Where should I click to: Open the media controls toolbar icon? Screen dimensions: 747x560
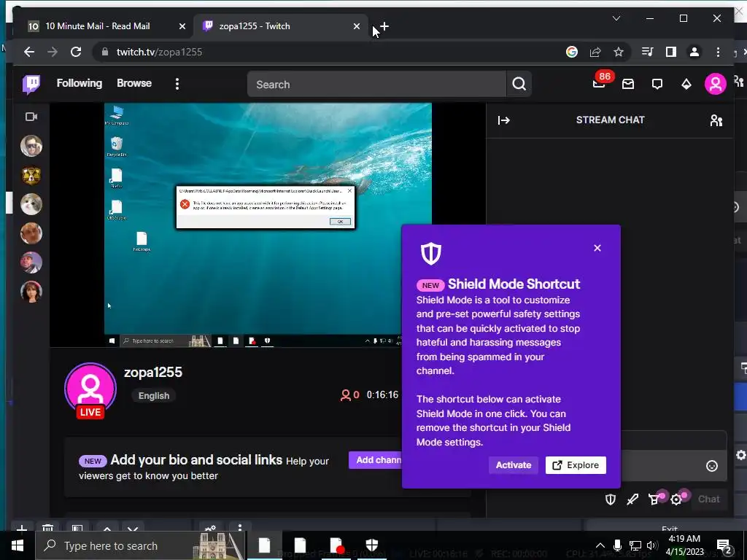point(647,52)
